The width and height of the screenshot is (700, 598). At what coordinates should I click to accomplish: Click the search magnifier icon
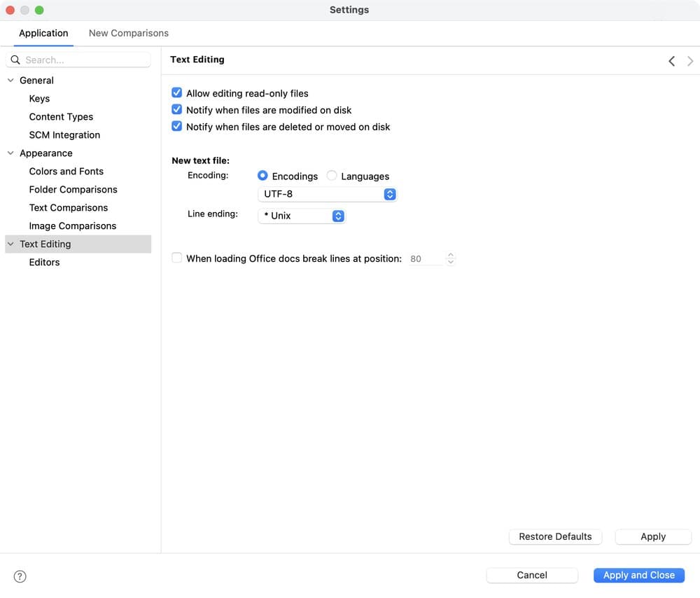(x=15, y=60)
